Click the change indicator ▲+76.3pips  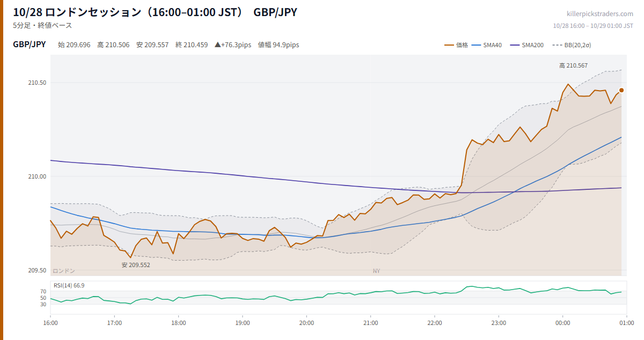(x=233, y=45)
